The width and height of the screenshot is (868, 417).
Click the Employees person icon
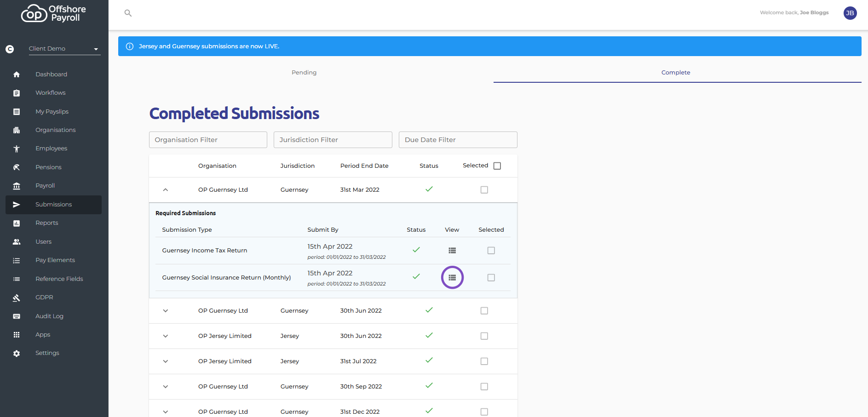coord(17,149)
